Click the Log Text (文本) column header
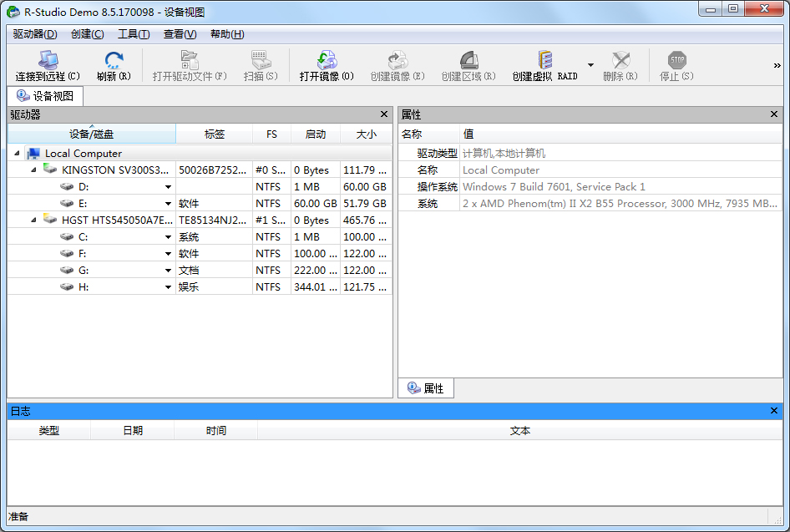The width and height of the screenshot is (790, 532). [x=520, y=430]
